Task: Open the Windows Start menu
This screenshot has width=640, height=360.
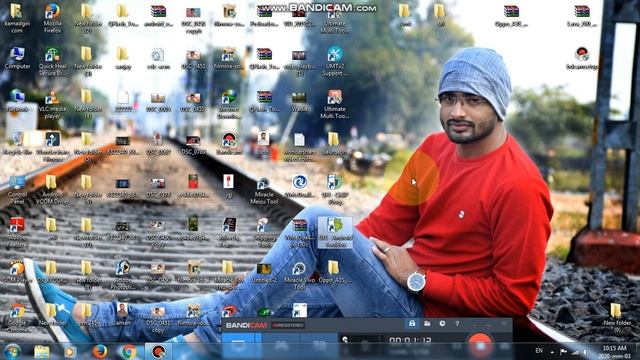Action: 12,351
